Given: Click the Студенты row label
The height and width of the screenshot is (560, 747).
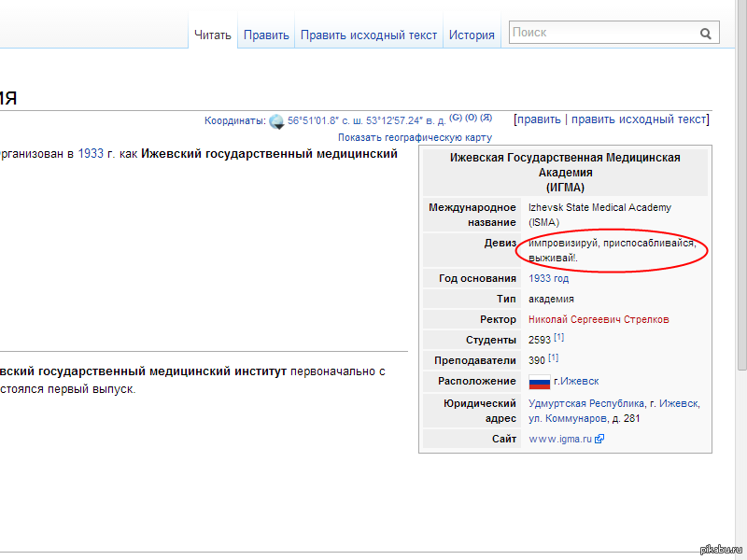Looking at the screenshot, I should point(491,340).
